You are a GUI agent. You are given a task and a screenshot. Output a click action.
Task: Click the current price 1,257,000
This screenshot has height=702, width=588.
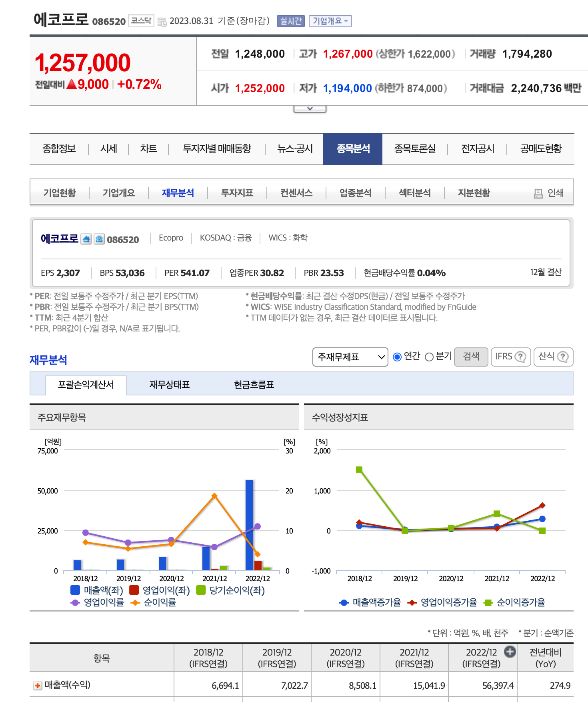(83, 63)
